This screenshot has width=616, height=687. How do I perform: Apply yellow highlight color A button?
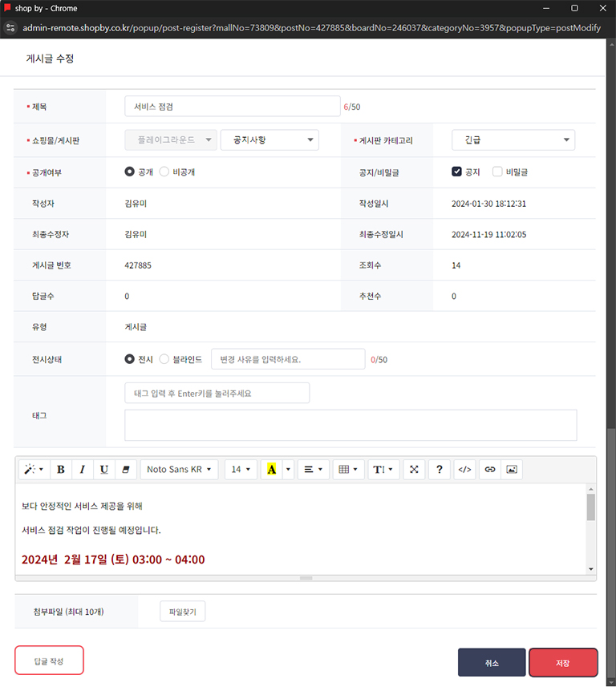[x=271, y=470]
